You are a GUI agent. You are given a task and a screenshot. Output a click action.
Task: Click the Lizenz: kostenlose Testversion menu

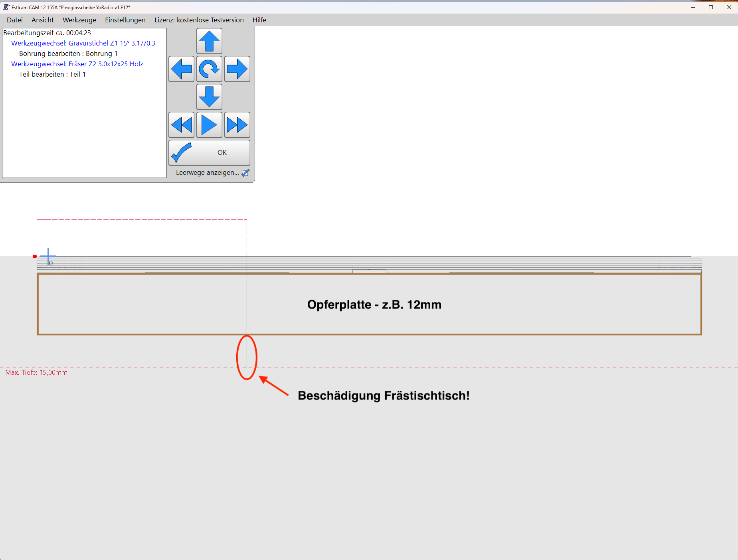199,20
